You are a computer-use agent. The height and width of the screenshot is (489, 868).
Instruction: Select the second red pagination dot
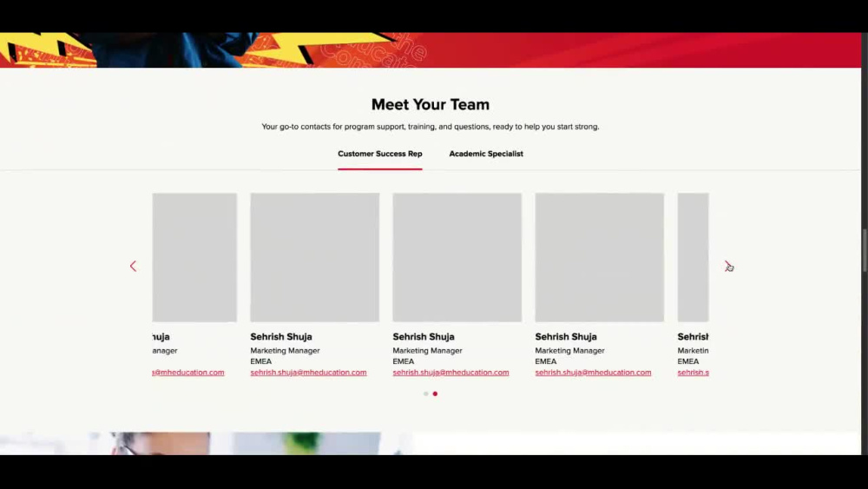click(435, 393)
